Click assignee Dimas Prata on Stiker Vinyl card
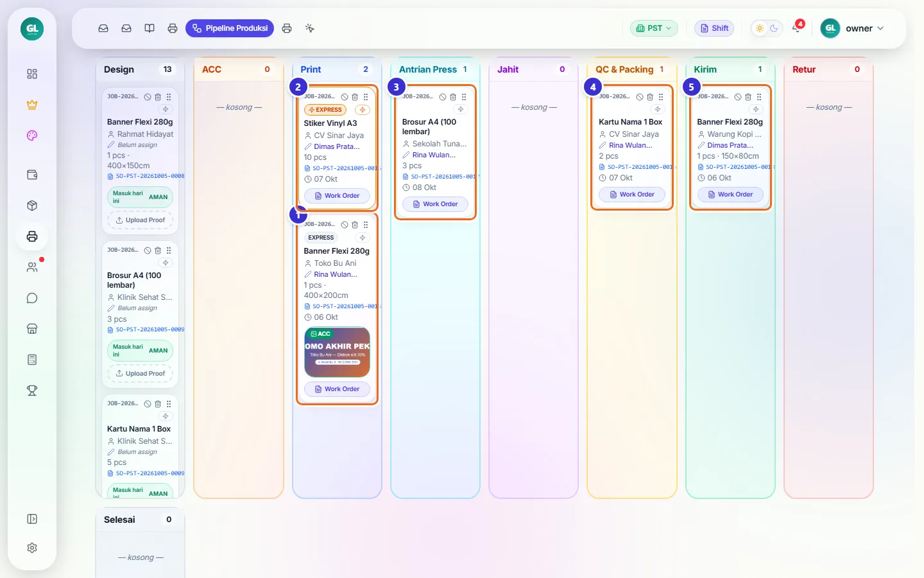 tap(337, 146)
